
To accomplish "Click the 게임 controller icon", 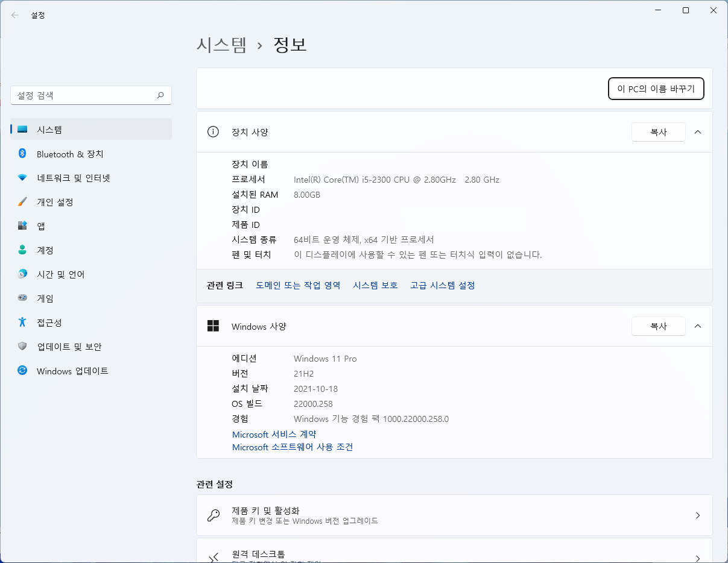I will 22,298.
